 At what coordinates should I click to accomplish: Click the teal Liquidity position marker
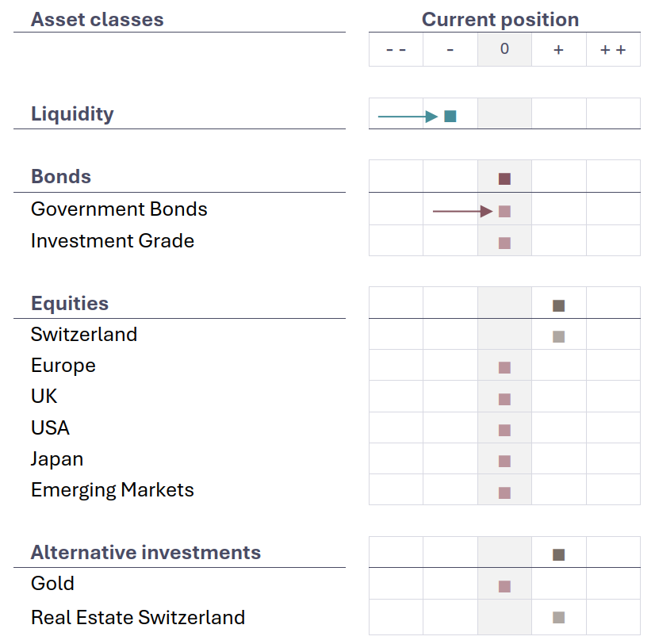pyautogui.click(x=450, y=117)
